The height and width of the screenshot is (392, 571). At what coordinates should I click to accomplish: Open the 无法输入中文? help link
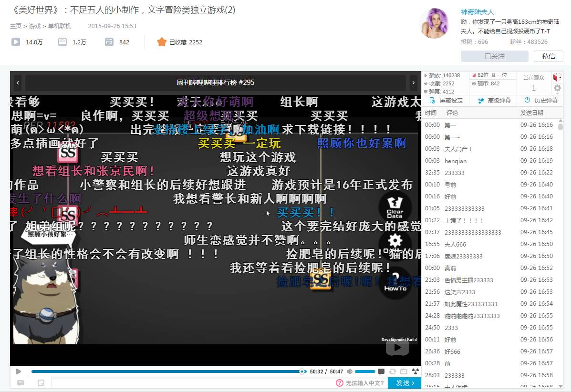[x=360, y=382]
